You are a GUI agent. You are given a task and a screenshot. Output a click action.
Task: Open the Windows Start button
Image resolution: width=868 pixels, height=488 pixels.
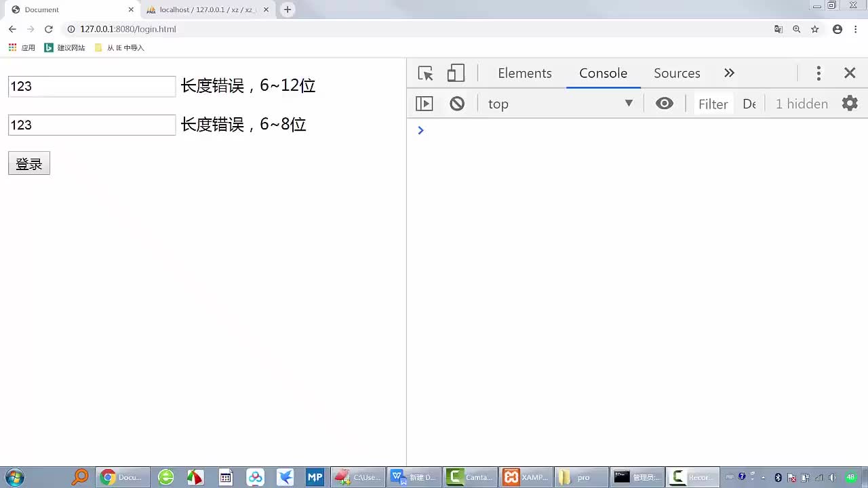click(x=14, y=477)
